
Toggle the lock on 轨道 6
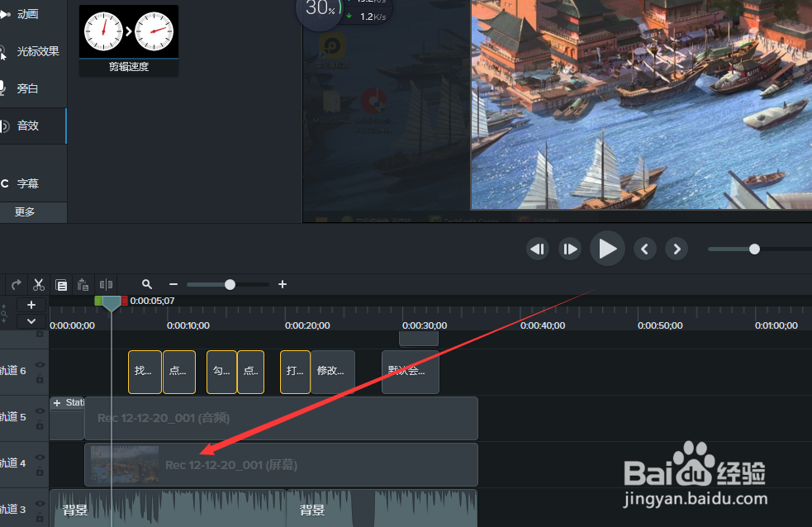click(40, 379)
